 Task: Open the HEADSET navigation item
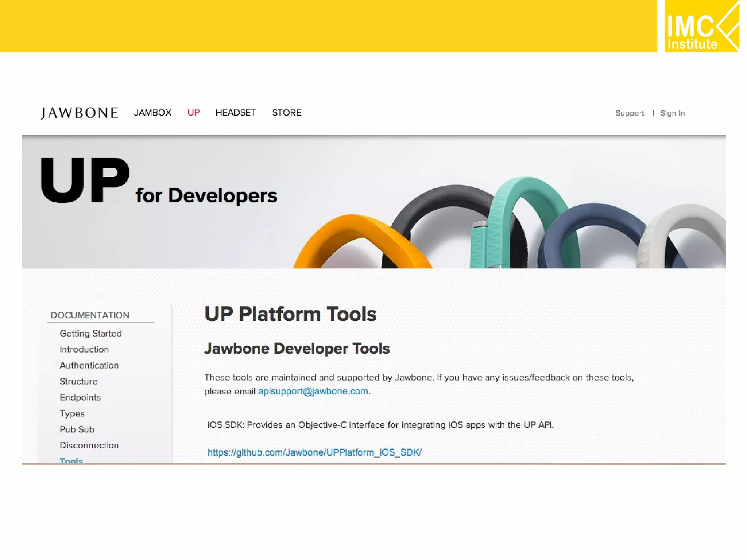(236, 113)
